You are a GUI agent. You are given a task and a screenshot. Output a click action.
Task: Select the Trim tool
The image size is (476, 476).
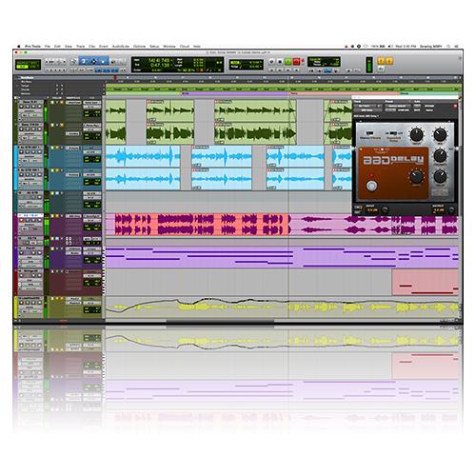84,61
